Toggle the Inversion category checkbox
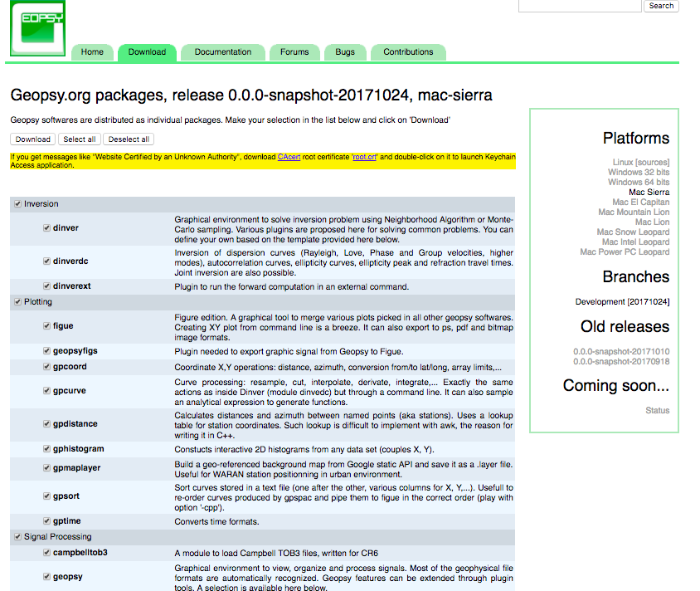Image resolution: width=700 pixels, height=591 pixels. 18,204
